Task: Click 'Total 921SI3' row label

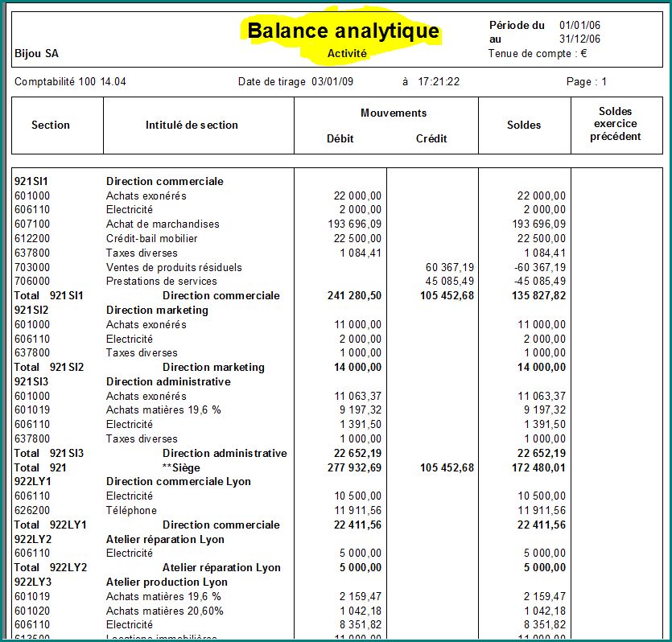Action: point(49,453)
